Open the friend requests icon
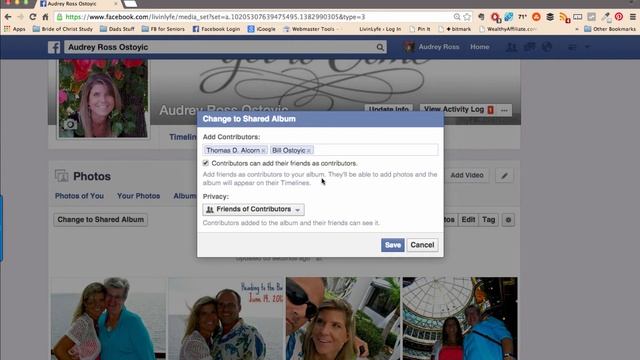This screenshot has height=360, width=640. 511,47
